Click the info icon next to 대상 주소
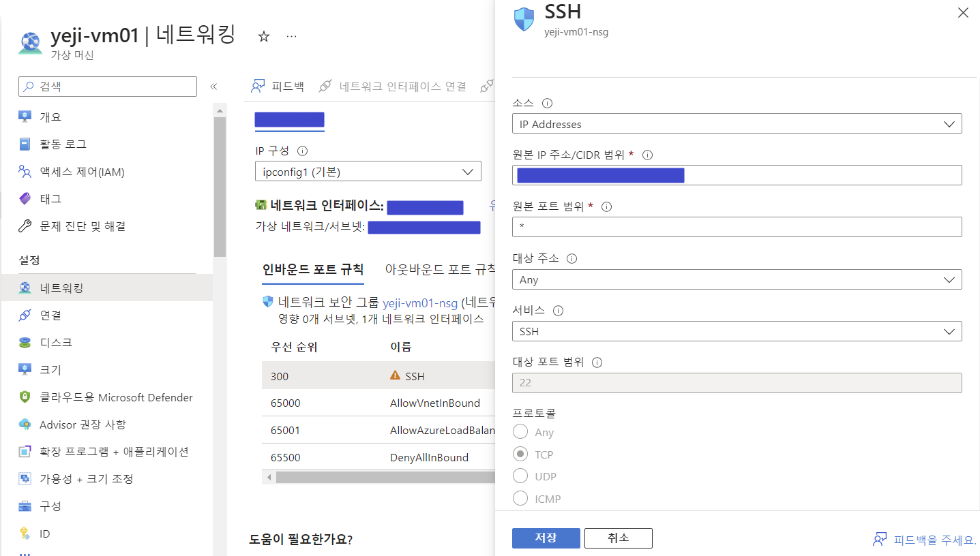The height and width of the screenshot is (556, 980). pos(572,259)
